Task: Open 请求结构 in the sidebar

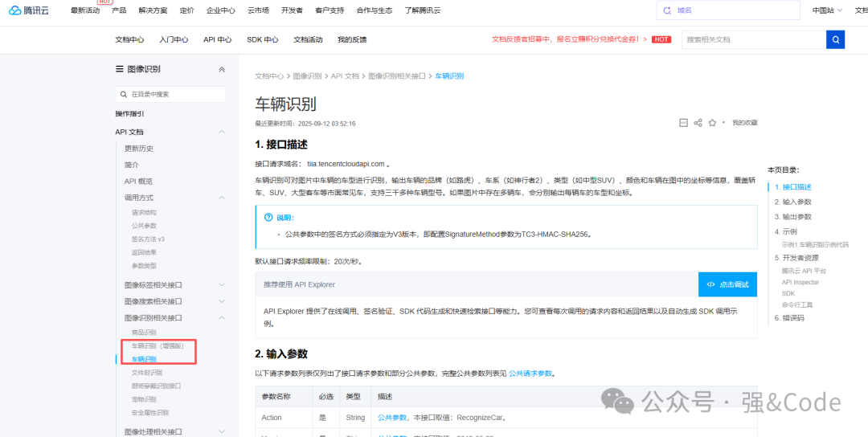Action: coord(144,212)
